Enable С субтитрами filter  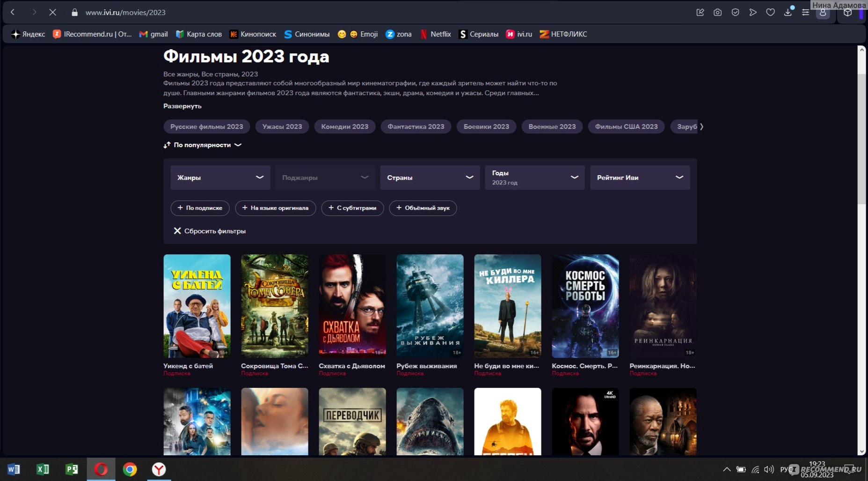353,208
